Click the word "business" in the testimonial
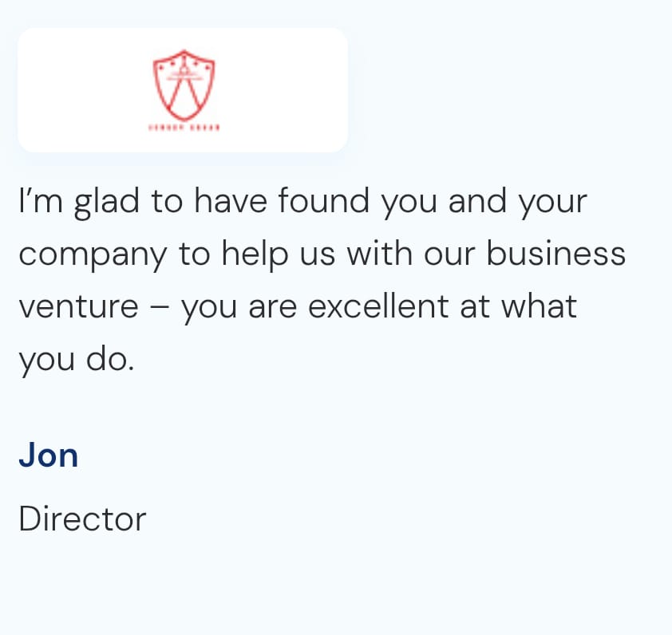The height and width of the screenshot is (635, 672). click(x=556, y=254)
